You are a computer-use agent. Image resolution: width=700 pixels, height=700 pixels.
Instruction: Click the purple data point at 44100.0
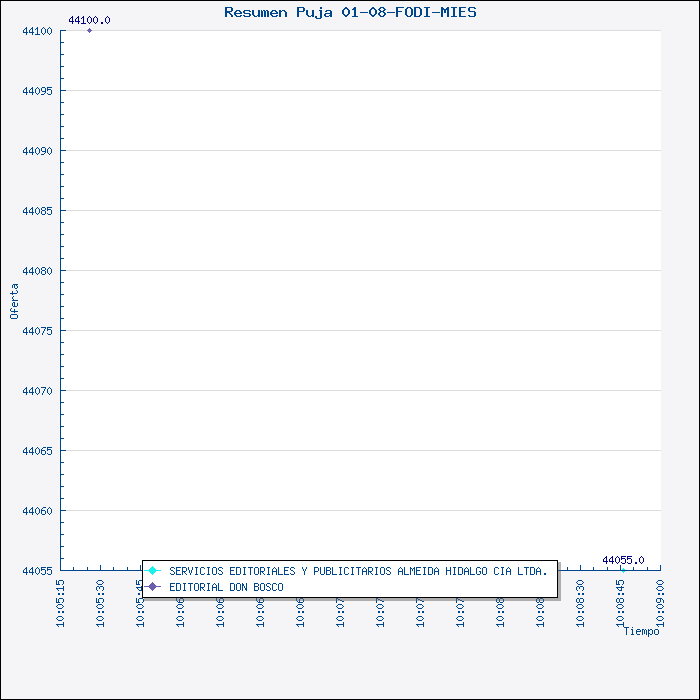click(x=89, y=30)
